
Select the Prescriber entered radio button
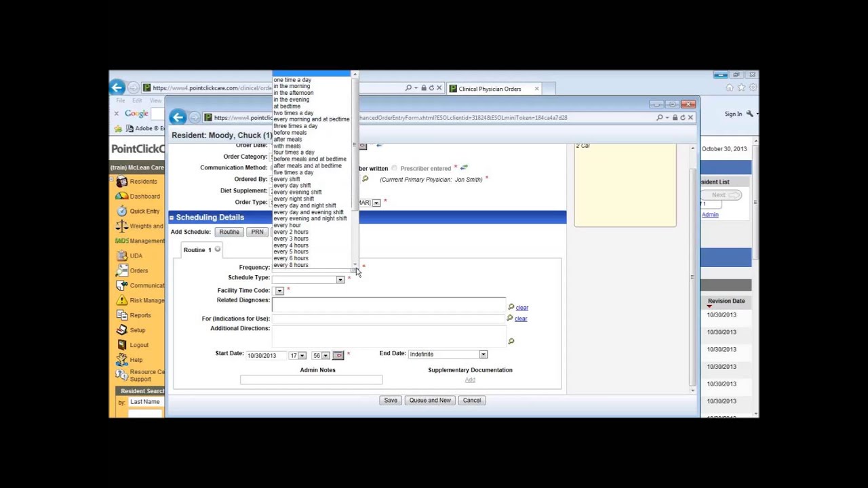click(394, 168)
